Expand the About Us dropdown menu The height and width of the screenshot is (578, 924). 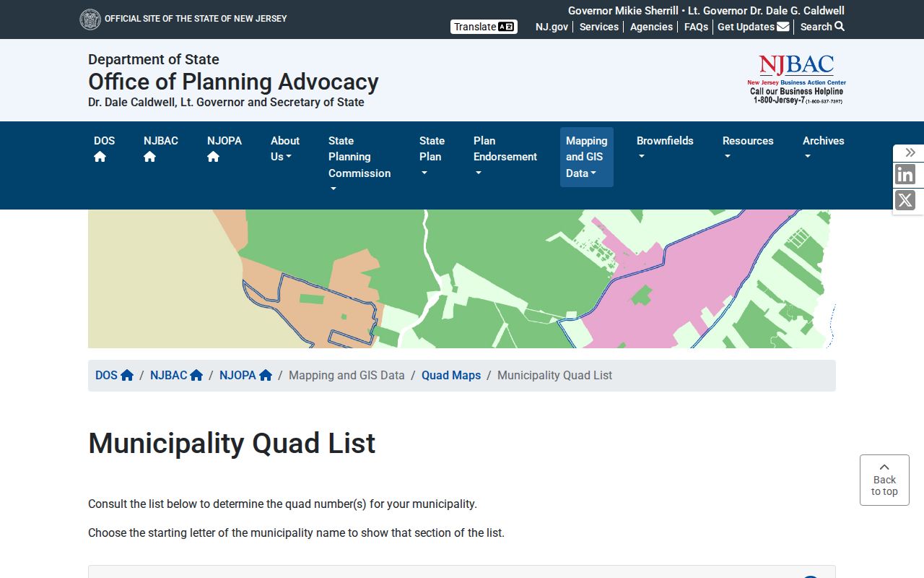coord(284,149)
